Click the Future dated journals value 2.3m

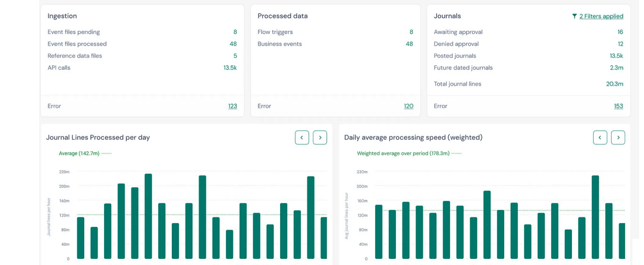coord(616,67)
